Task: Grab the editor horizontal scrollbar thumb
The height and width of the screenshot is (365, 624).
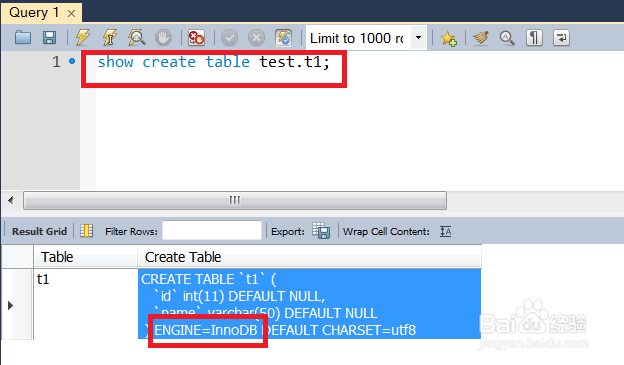Action: [x=235, y=200]
